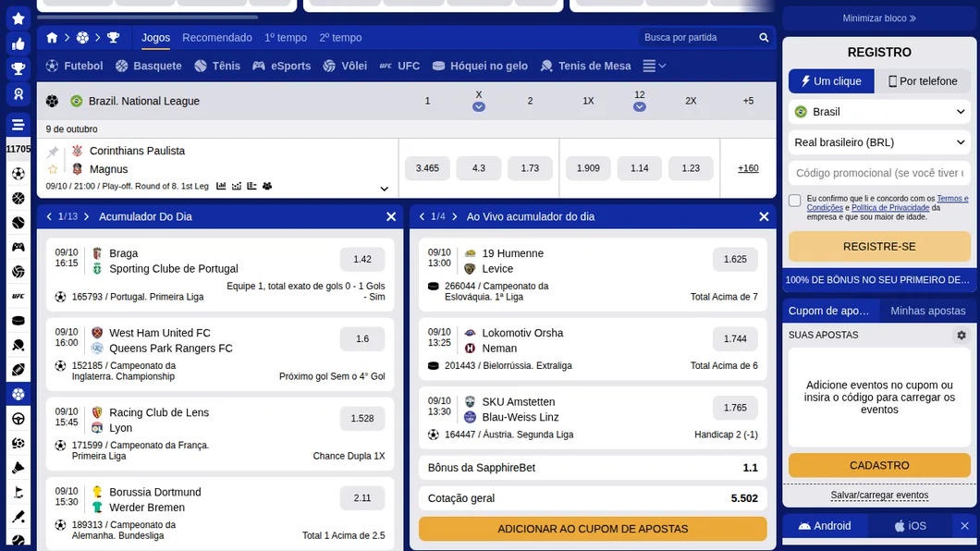Select ice hockey puck icon in sidebar

[18, 321]
